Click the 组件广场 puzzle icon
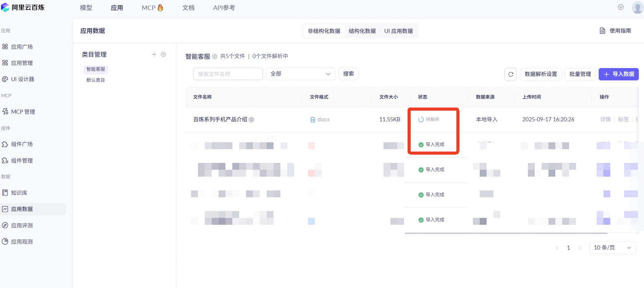 coord(5,144)
